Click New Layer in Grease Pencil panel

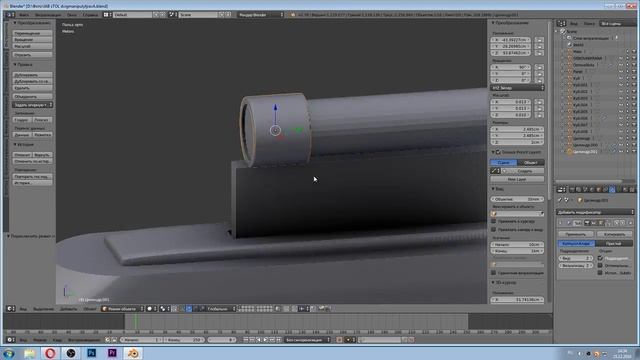pyautogui.click(x=517, y=179)
